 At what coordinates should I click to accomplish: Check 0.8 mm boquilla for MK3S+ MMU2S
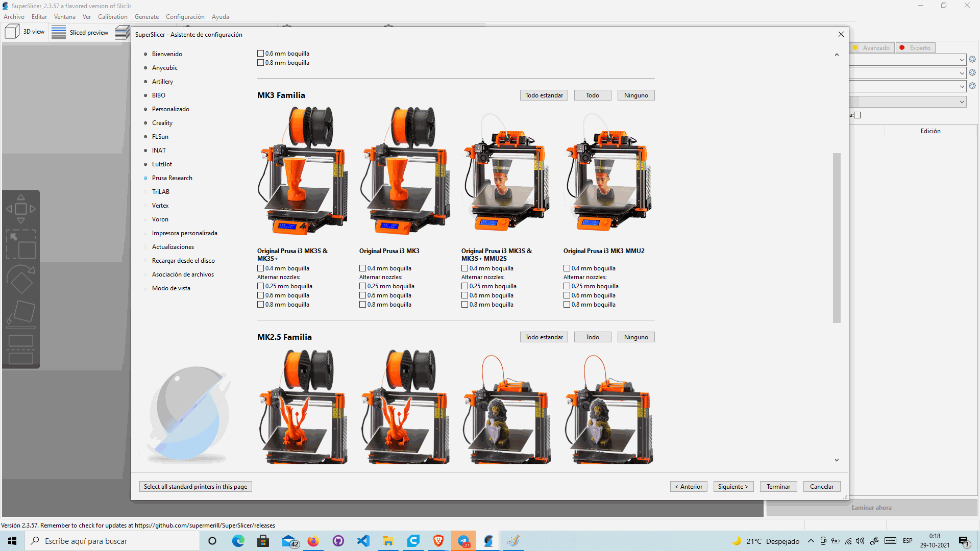(465, 305)
